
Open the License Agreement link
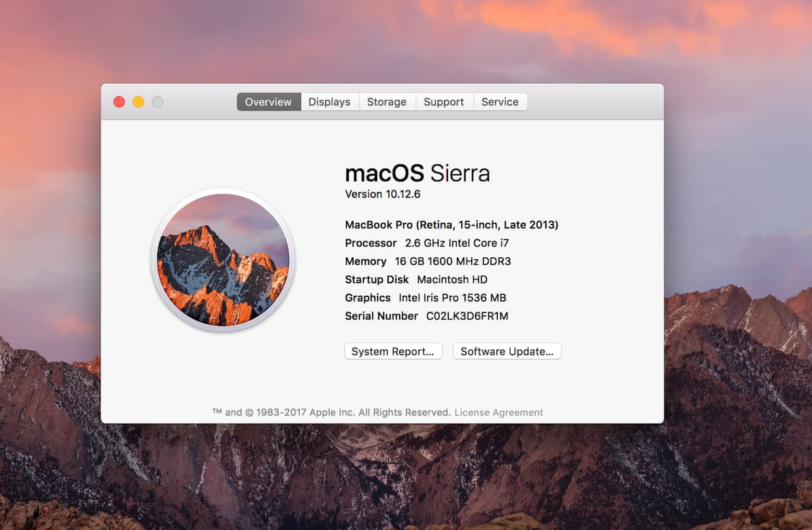tap(499, 412)
